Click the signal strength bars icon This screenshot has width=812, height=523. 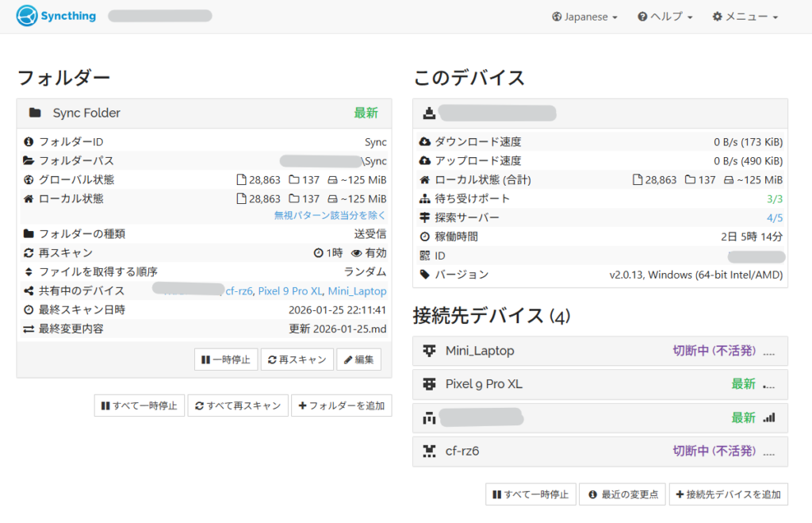tap(768, 417)
